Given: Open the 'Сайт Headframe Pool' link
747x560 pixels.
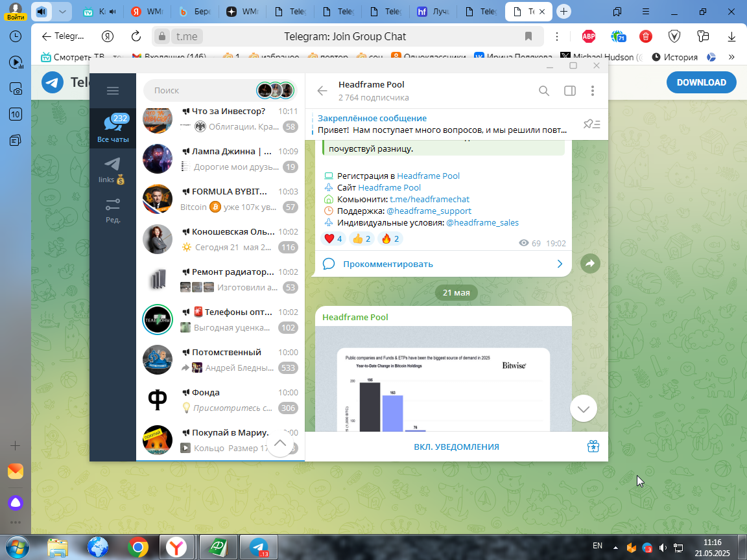Looking at the screenshot, I should (389, 187).
